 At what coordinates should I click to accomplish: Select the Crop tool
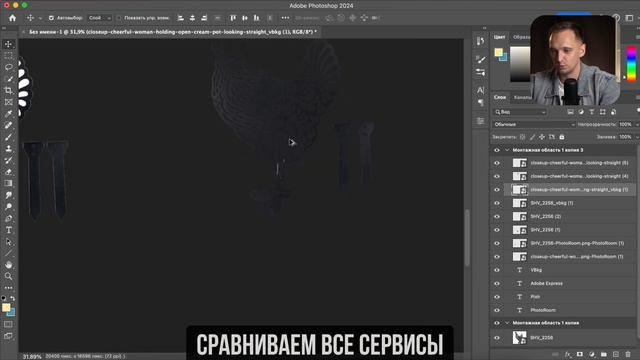9,90
